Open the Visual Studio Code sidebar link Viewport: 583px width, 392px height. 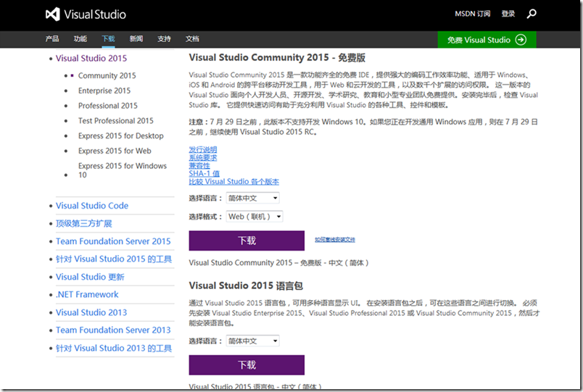pos(92,206)
